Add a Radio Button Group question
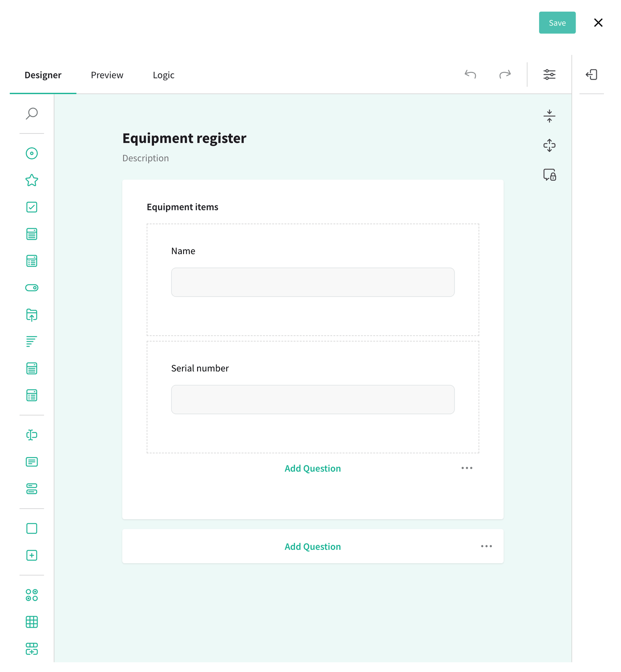 click(x=32, y=153)
